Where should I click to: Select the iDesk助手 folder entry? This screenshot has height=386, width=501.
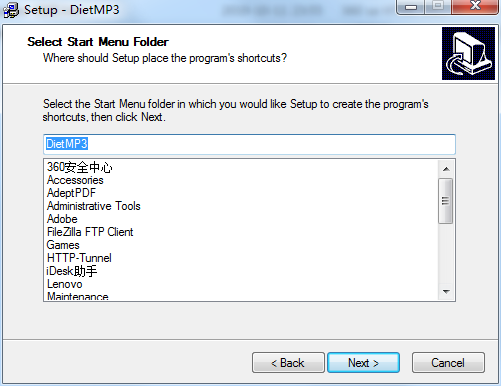point(72,271)
